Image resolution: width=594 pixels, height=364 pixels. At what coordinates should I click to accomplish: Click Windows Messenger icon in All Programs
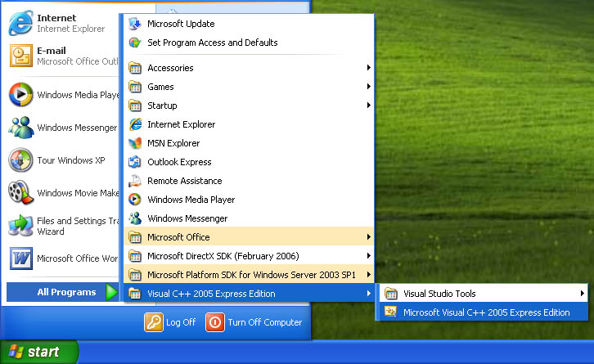point(135,218)
